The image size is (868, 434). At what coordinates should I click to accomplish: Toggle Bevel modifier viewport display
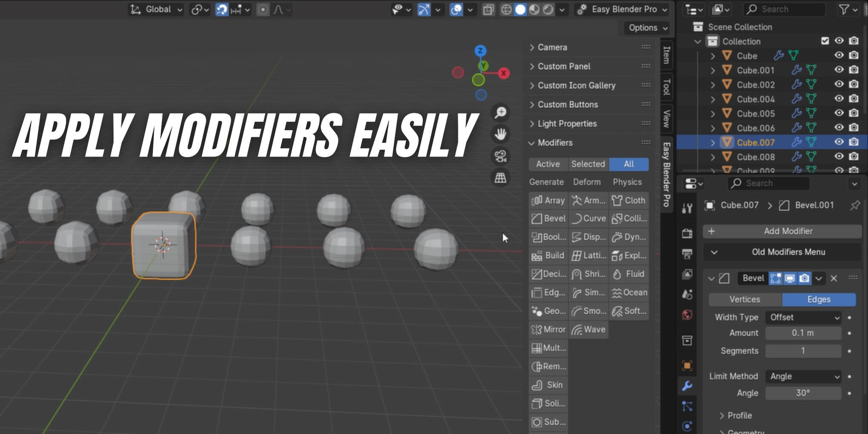pos(790,278)
